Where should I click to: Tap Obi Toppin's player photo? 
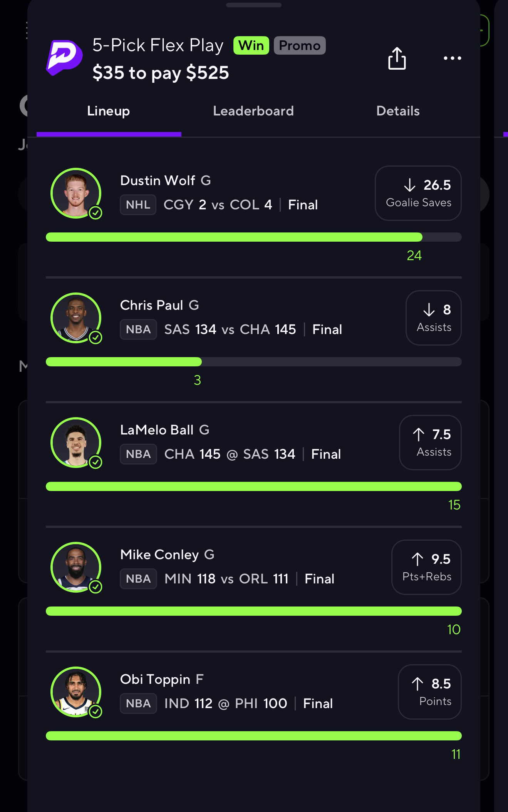point(76,692)
